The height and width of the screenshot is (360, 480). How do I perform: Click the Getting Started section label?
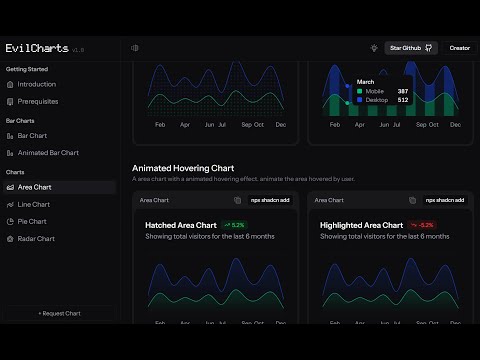coord(27,69)
